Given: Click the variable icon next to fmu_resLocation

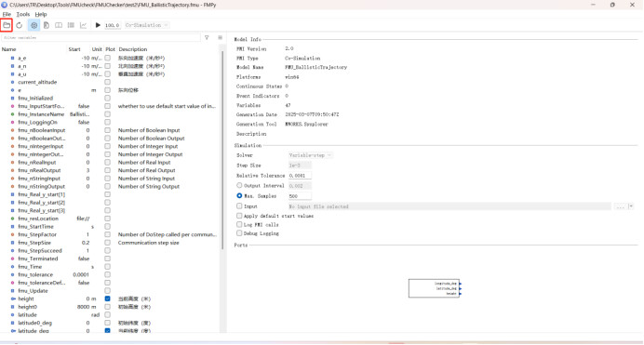Looking at the screenshot, I should (12, 219).
